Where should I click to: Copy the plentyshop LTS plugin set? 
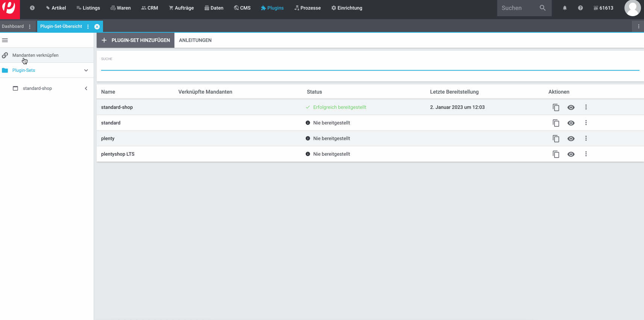coord(556,154)
